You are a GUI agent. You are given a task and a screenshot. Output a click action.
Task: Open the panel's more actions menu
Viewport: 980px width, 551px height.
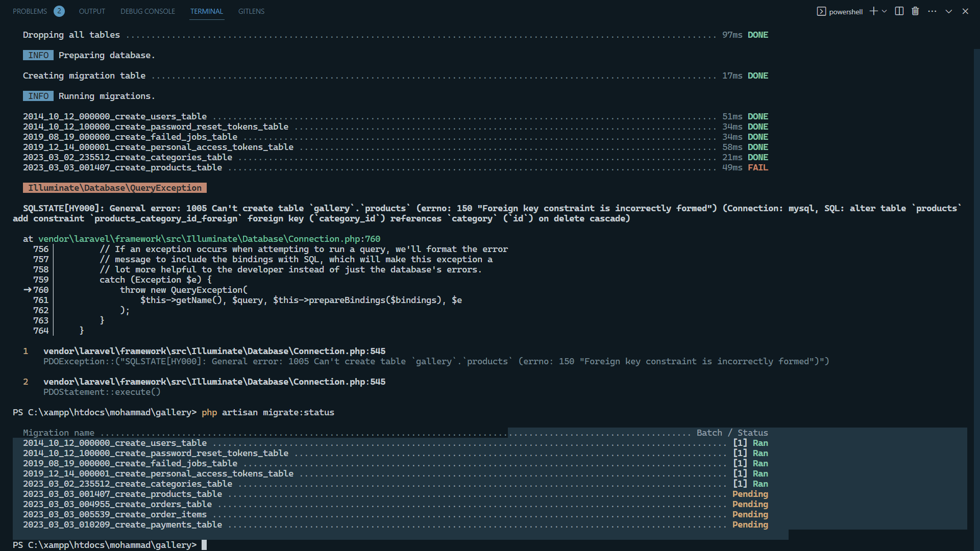point(932,11)
